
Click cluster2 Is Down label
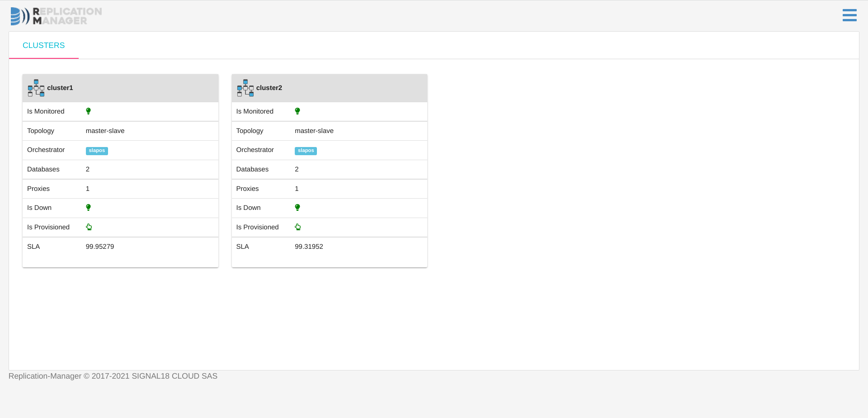click(248, 208)
